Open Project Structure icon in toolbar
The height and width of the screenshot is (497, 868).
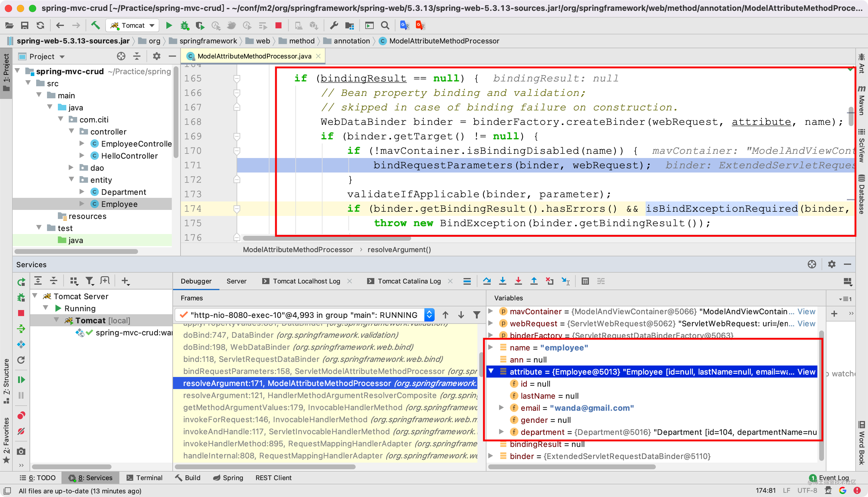point(350,25)
